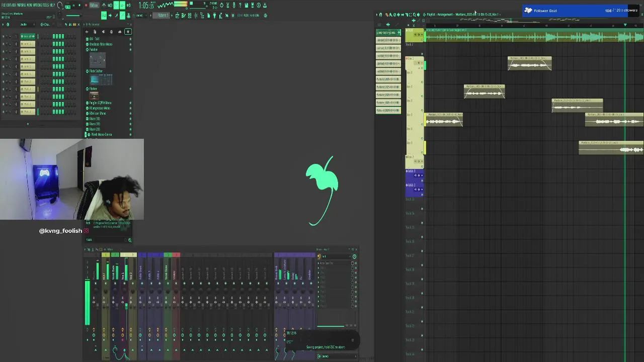Select RVerb Mono-Stereo in Browser

(102, 135)
